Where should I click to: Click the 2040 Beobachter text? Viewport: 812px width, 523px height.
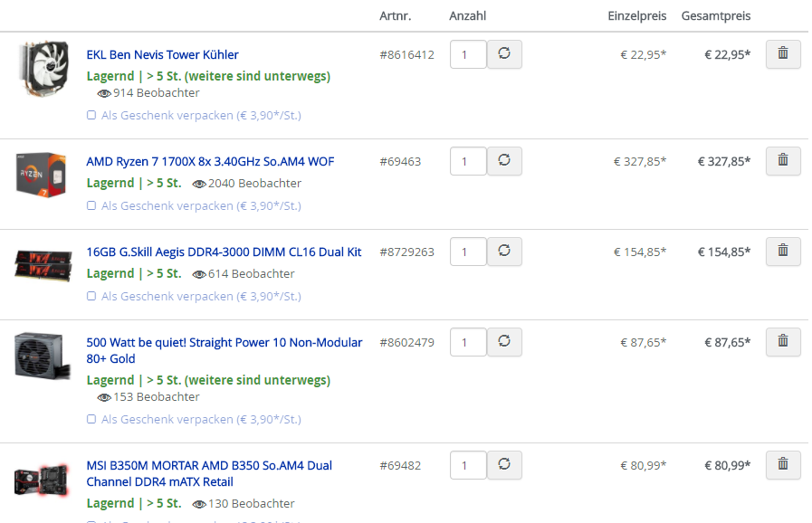click(x=254, y=184)
